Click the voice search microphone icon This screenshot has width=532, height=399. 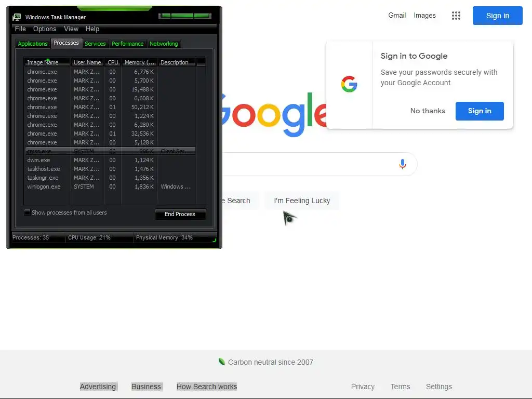(x=403, y=164)
